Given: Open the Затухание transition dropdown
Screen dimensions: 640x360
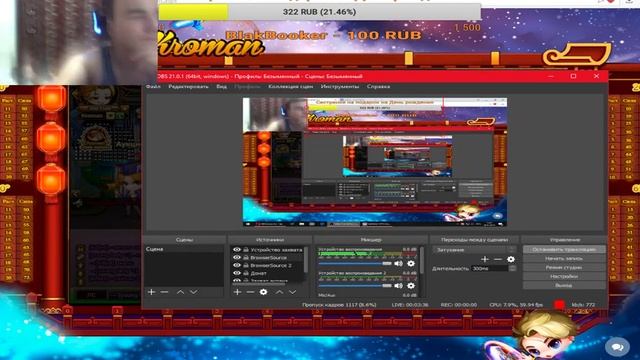Looking at the screenshot, I should [x=475, y=249].
